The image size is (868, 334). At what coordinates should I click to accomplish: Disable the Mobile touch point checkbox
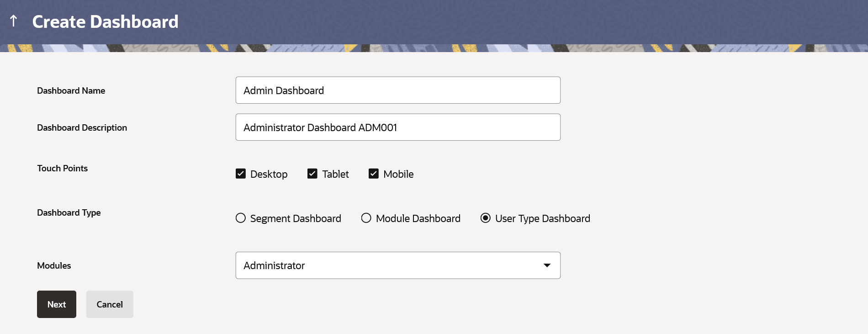click(374, 174)
